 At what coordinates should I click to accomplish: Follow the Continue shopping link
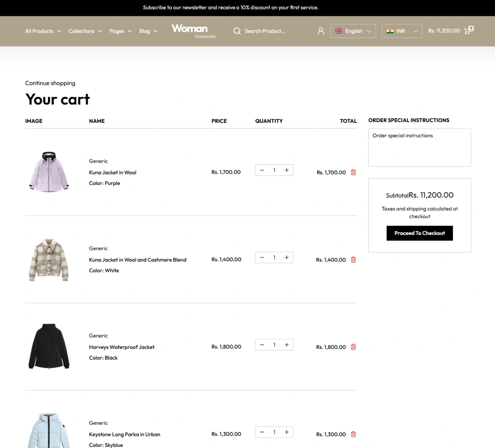50,83
